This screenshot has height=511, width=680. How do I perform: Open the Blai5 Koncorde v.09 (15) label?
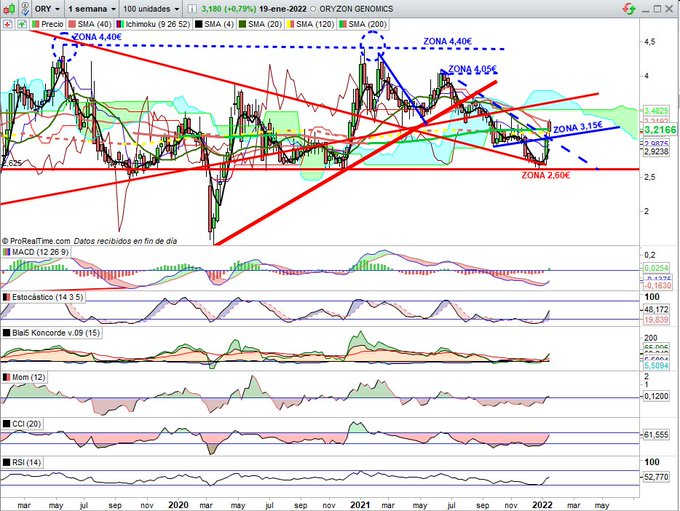click(x=52, y=333)
